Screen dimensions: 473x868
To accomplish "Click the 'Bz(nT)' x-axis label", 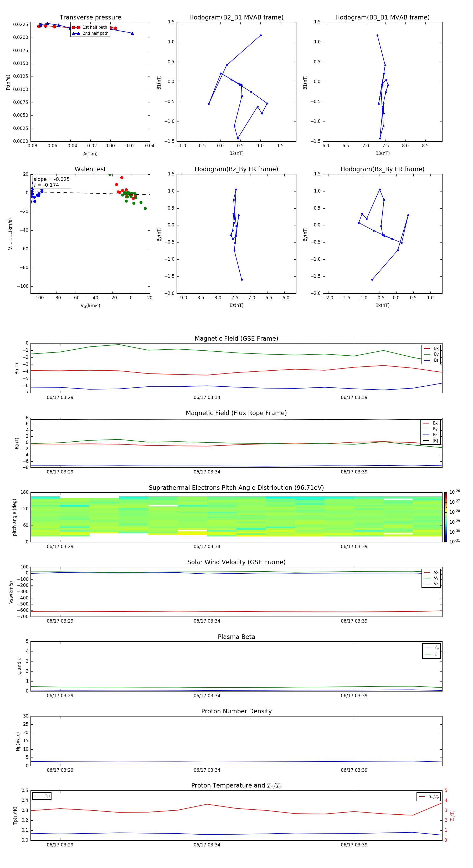I will [x=236, y=305].
